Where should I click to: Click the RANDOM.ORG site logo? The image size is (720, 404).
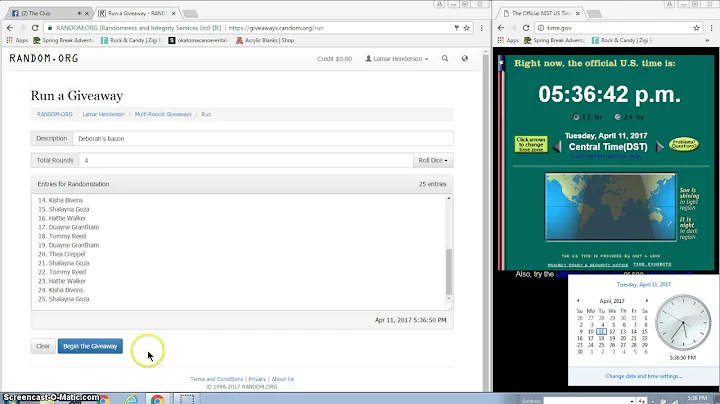[x=44, y=58]
